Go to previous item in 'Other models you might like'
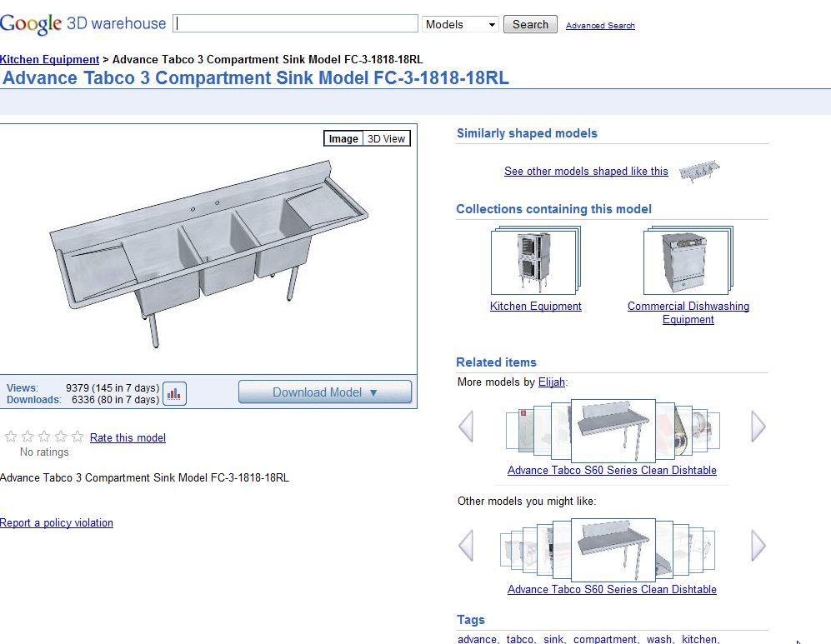The image size is (831, 644). (466, 546)
